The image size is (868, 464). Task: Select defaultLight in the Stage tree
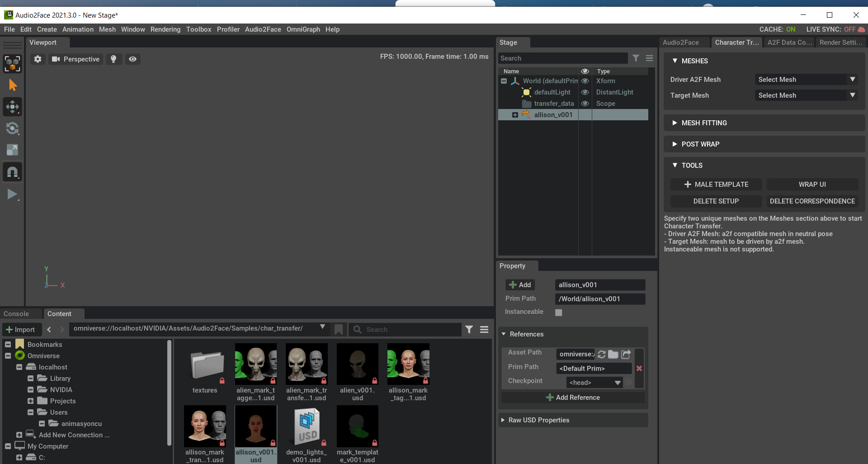point(552,92)
